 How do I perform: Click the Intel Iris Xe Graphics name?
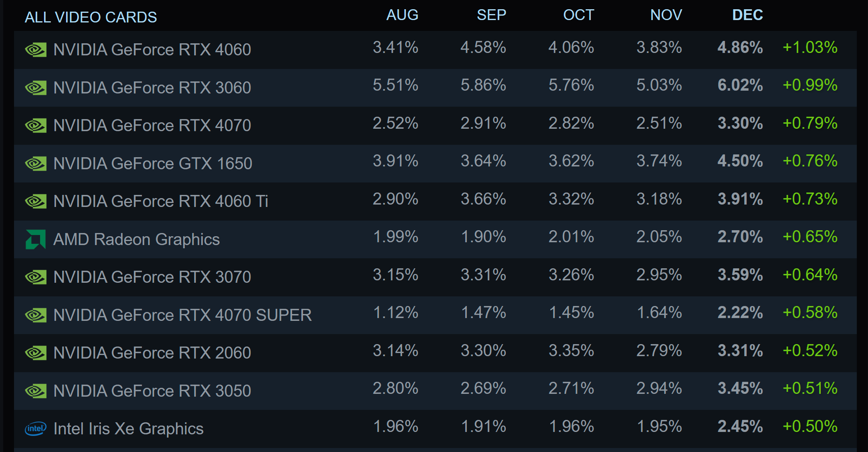coord(129,429)
